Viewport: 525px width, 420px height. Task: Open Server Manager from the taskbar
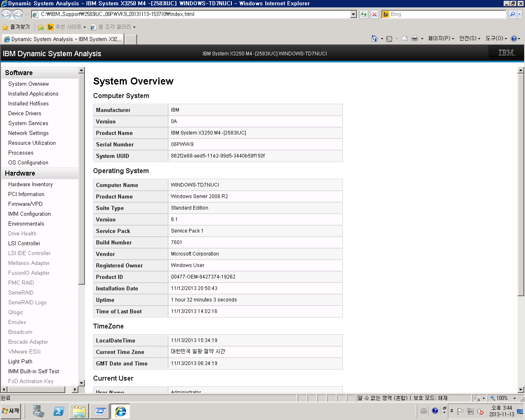39,411
